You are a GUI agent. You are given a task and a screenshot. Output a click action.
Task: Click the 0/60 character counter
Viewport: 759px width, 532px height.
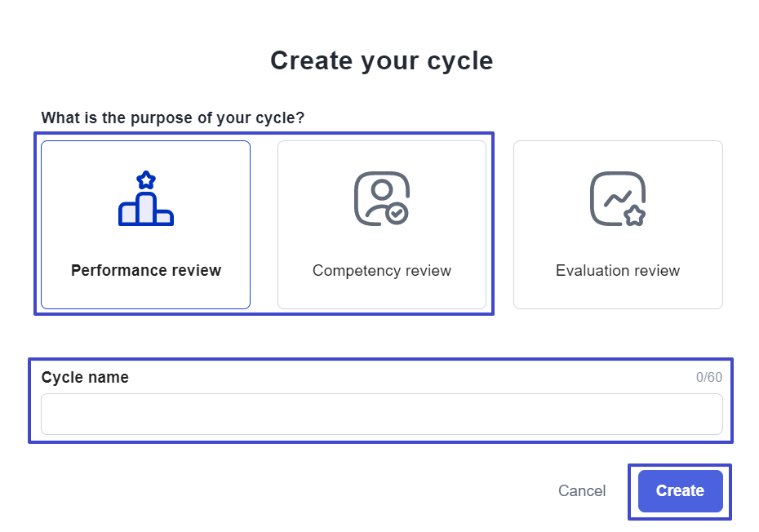click(x=709, y=377)
